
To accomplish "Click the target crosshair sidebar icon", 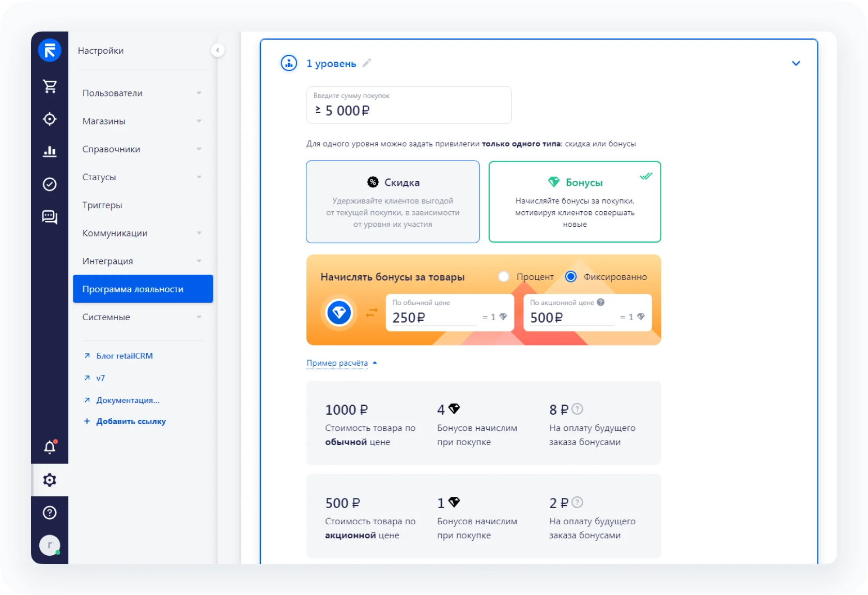I will point(50,119).
